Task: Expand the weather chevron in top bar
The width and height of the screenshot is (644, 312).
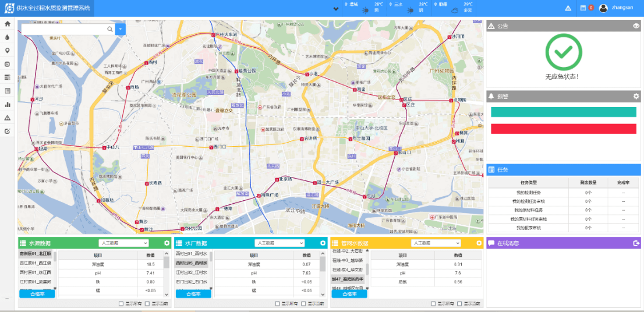Action: coord(335,9)
